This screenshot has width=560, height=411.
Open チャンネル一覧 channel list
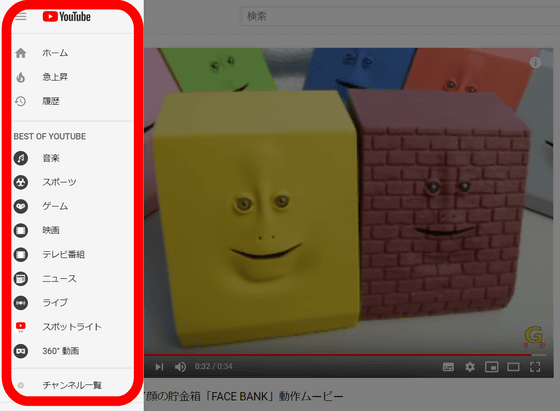point(72,385)
